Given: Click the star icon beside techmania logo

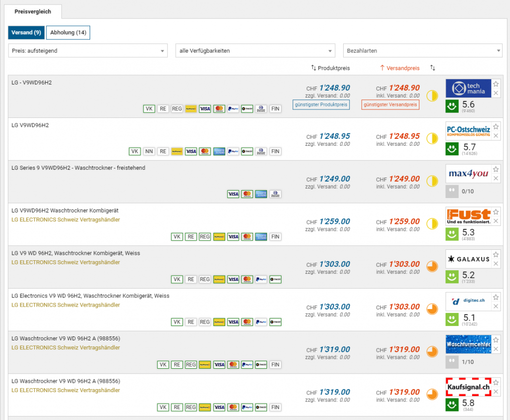Looking at the screenshot, I should 496,84.
